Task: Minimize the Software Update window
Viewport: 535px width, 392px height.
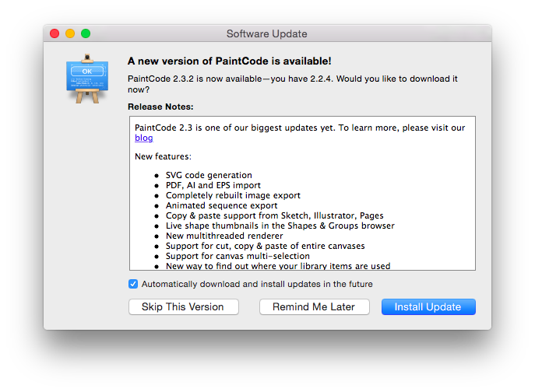Action: (x=70, y=33)
